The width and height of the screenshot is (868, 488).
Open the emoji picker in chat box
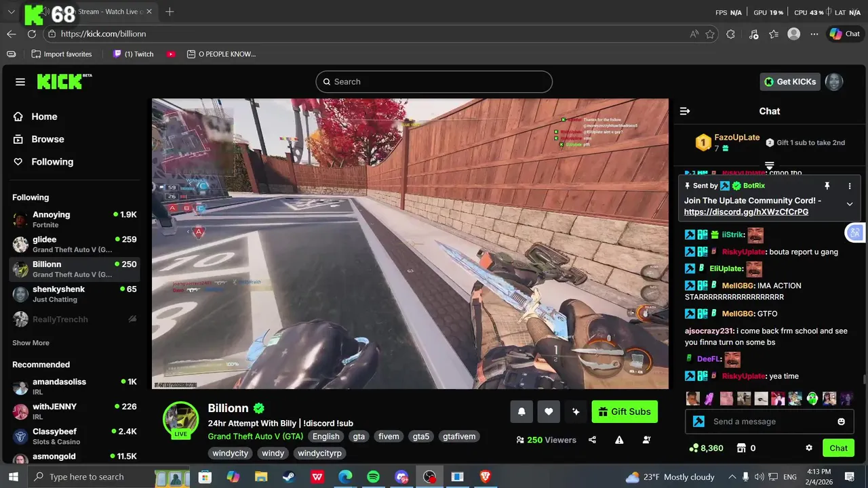(x=842, y=422)
